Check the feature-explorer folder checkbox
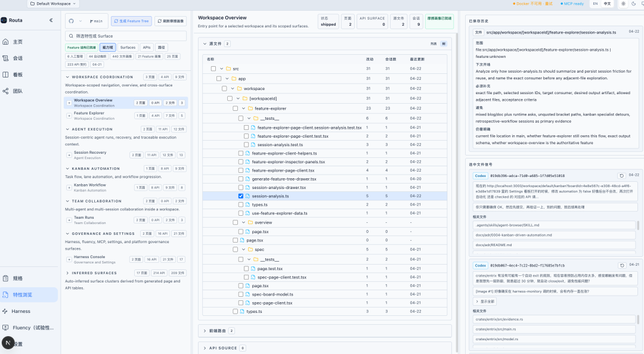Image resolution: width=644 pixels, height=354 pixels. (236, 108)
